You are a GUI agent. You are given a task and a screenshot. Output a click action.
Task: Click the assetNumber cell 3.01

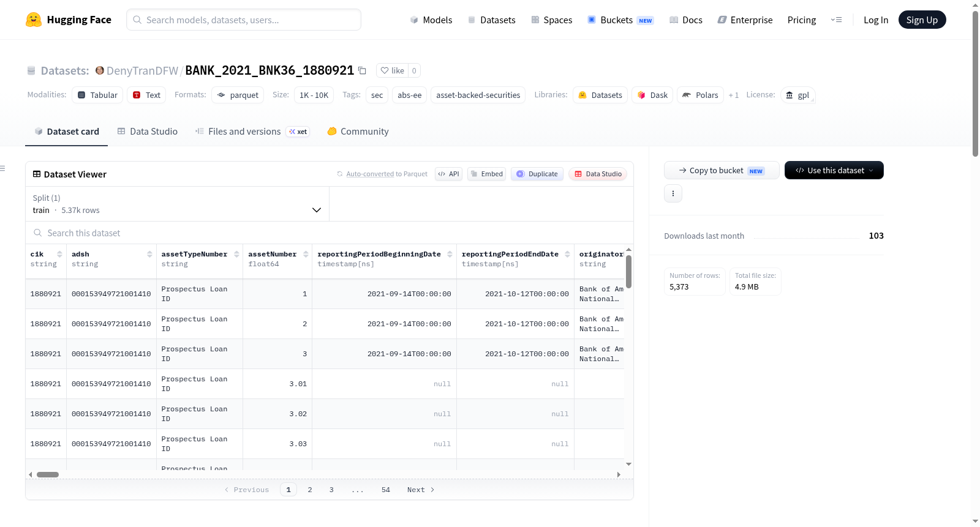(277, 384)
